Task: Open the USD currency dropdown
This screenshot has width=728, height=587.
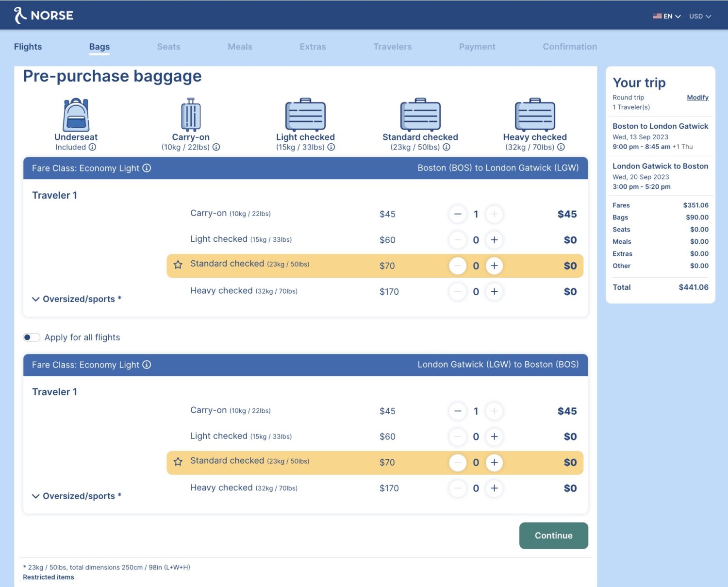Action: pyautogui.click(x=700, y=16)
